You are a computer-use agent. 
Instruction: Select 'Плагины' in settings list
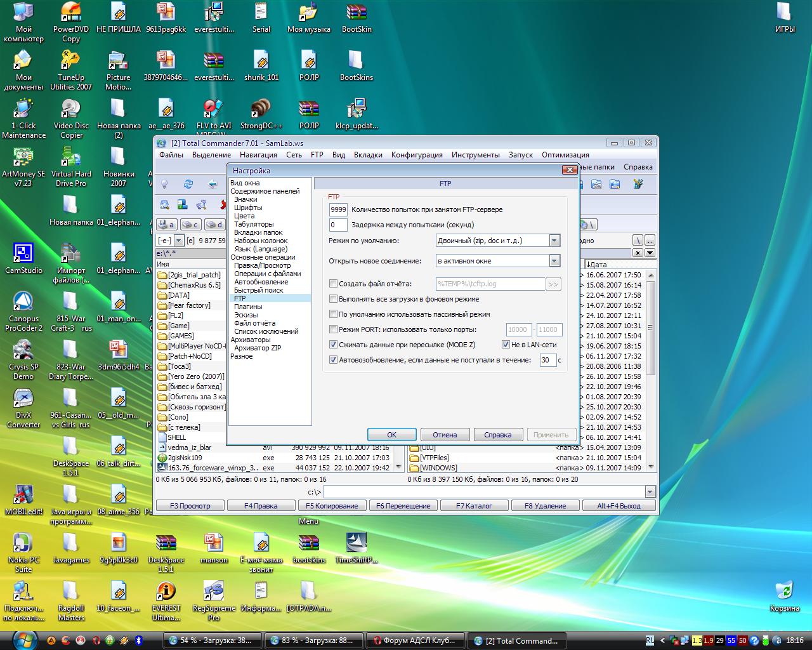247,307
